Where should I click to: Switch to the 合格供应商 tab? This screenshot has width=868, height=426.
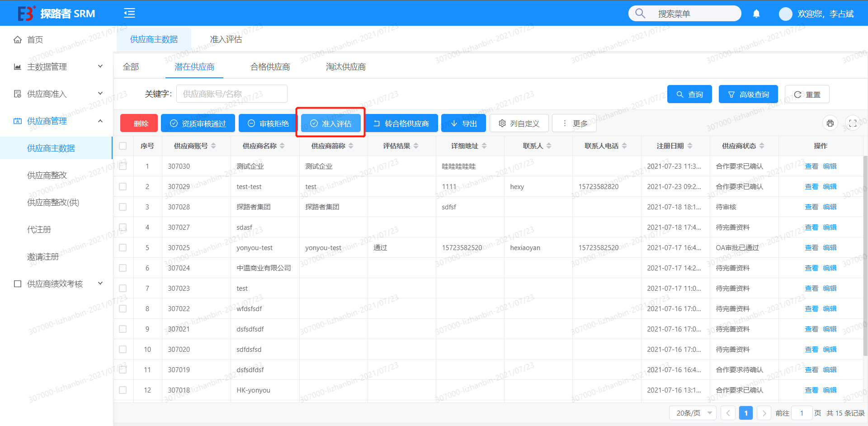tap(270, 67)
